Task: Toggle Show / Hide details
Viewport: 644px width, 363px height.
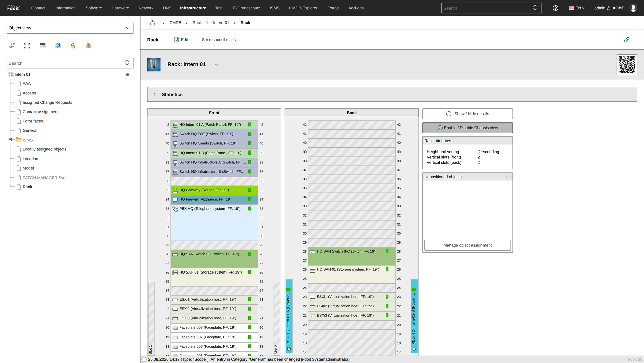Action: point(467,114)
